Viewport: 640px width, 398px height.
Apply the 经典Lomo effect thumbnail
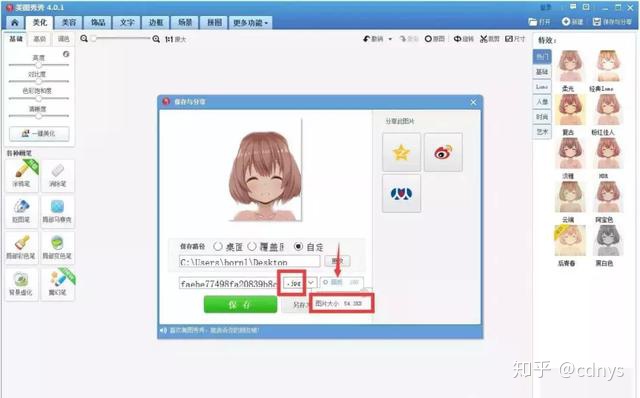coord(607,66)
